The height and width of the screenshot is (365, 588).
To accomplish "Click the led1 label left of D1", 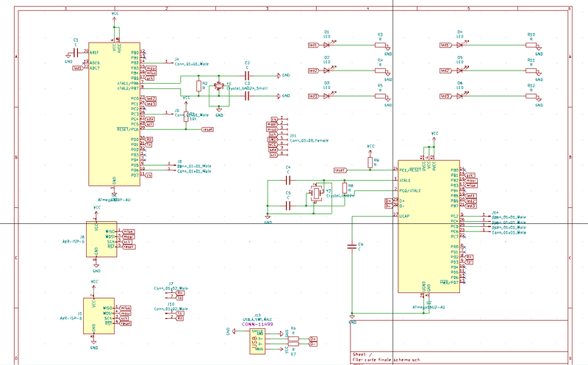I will pyautogui.click(x=314, y=45).
